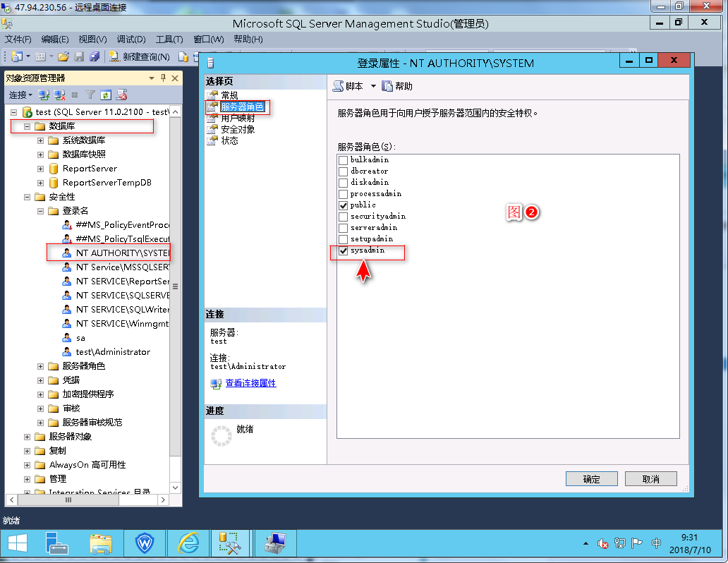The height and width of the screenshot is (563, 728).
Task: Open Start menu on taskbar
Action: click(x=18, y=543)
